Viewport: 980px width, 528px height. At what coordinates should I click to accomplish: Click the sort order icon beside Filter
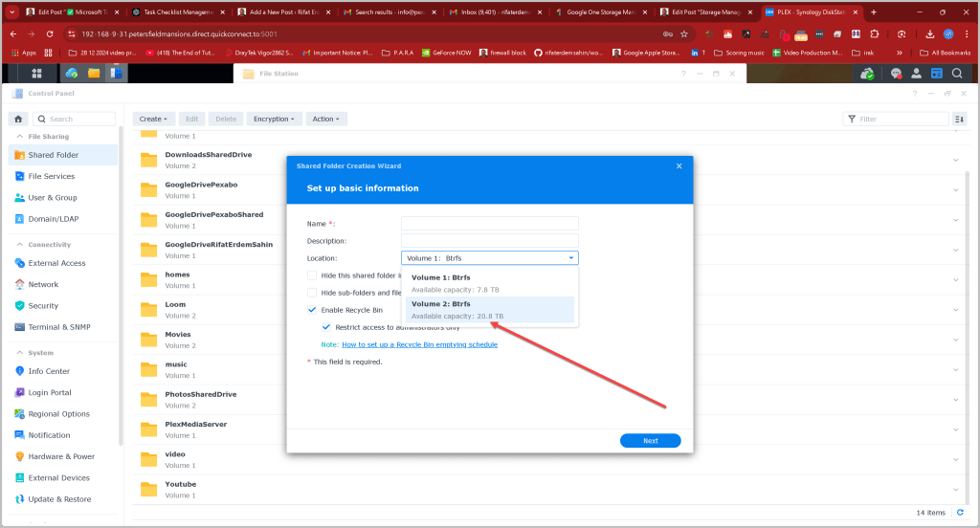(x=959, y=119)
